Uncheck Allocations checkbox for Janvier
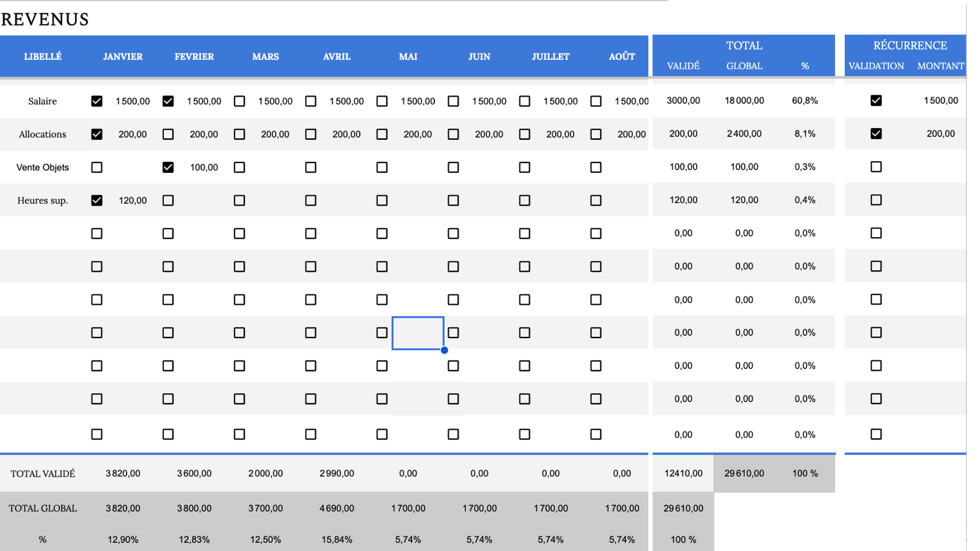 (97, 134)
